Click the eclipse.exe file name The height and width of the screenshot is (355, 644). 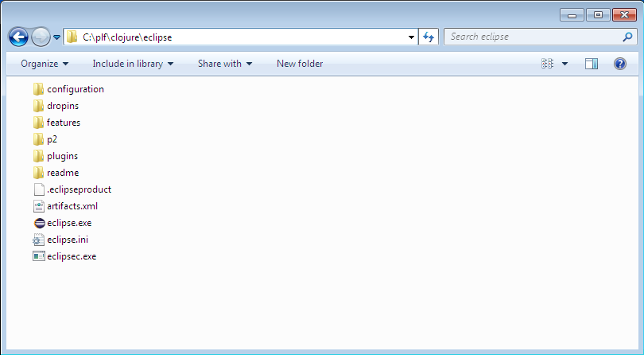pos(69,223)
